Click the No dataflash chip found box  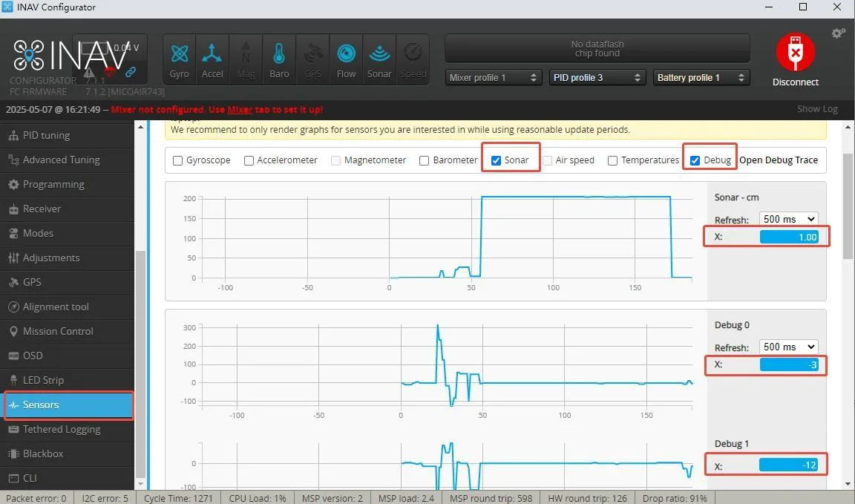[x=597, y=48]
